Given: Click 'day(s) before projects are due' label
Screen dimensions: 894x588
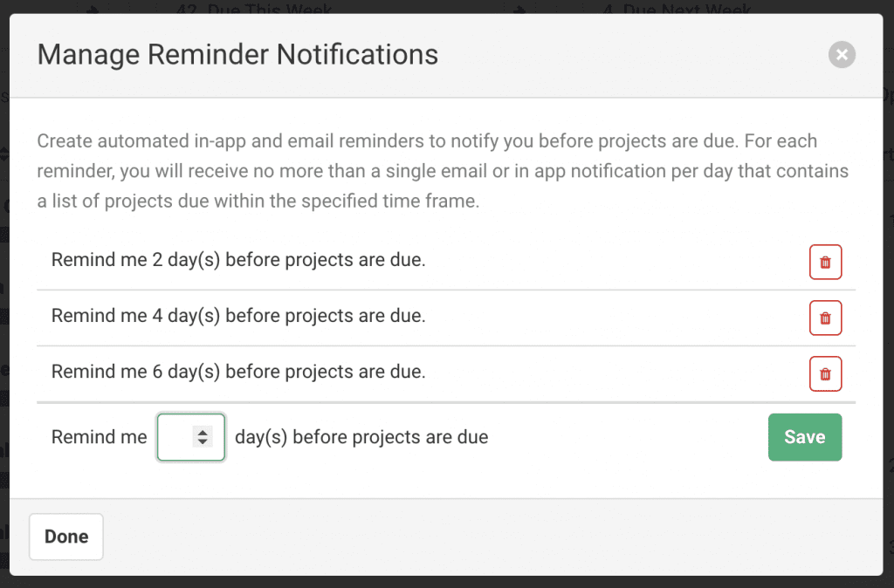Looking at the screenshot, I should (x=361, y=437).
